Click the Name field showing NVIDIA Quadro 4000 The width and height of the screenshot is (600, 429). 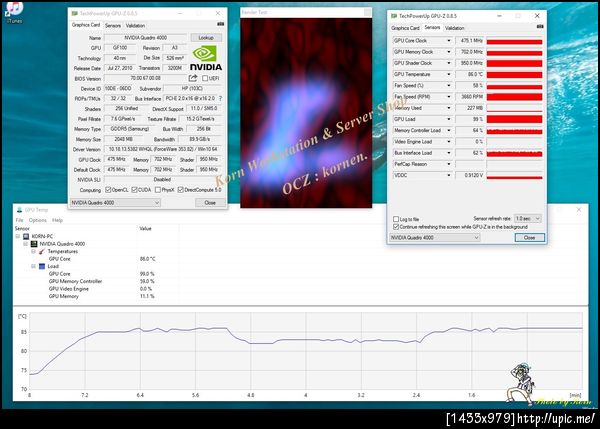tap(145, 38)
